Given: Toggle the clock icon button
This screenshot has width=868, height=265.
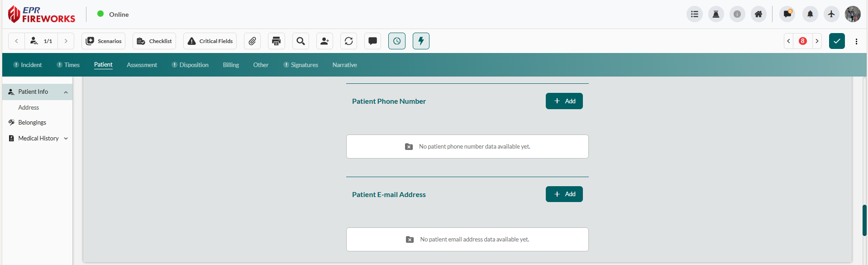Looking at the screenshot, I should [x=397, y=41].
